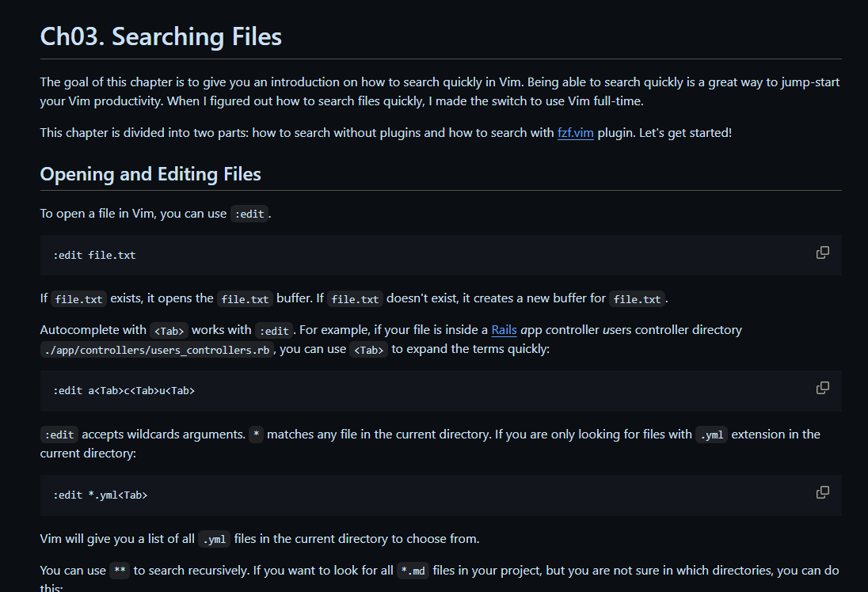Click the '*.md' inline code snippet
This screenshot has width=868, height=592.
point(413,571)
